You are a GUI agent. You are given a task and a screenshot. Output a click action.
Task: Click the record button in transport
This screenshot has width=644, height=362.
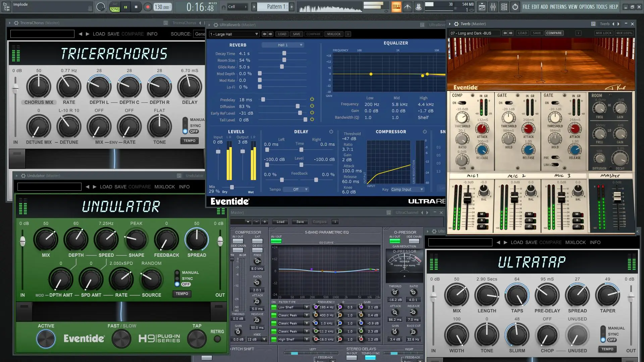point(148,7)
